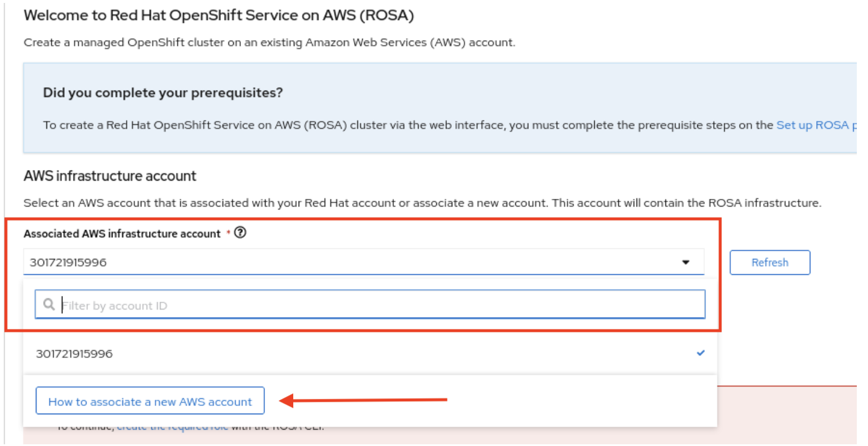The height and width of the screenshot is (446, 868).
Task: Click the prerequisite steps paragraph in the blue box
Action: tap(406, 125)
